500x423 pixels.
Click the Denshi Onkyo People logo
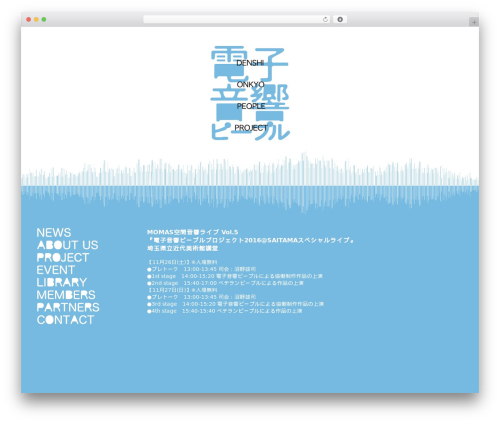click(250, 93)
